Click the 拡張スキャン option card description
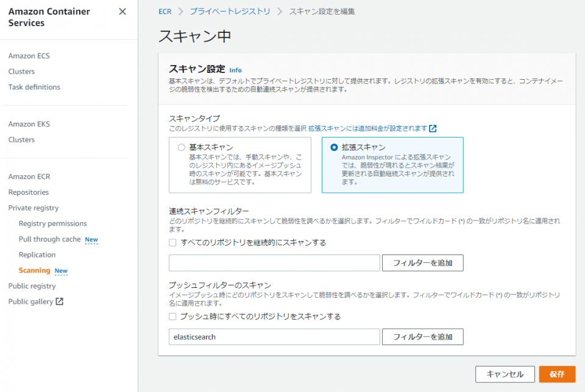This screenshot has width=585, height=392. tap(398, 170)
